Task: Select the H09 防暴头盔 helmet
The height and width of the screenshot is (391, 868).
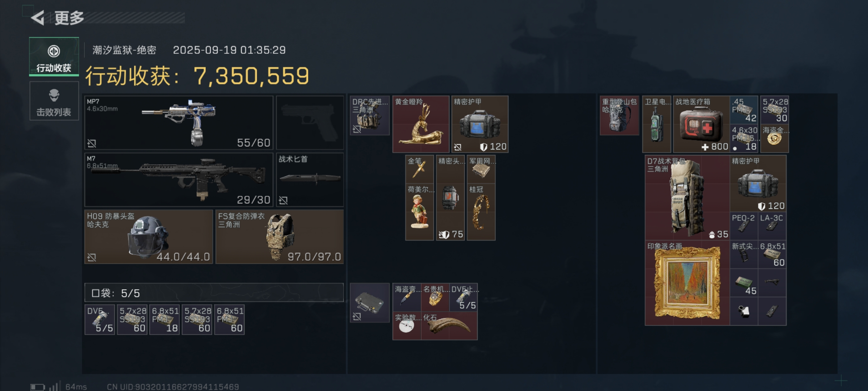Action: click(x=149, y=236)
